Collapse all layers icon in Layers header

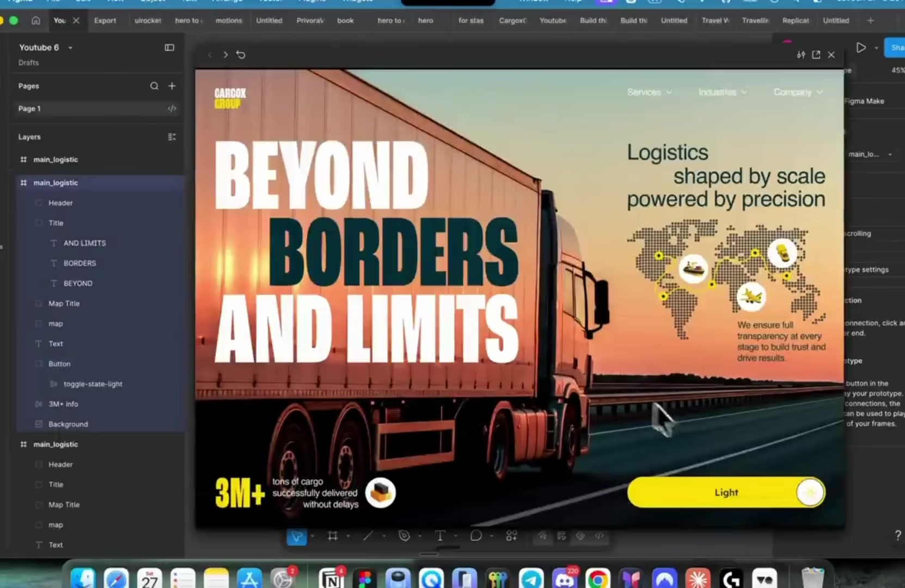[172, 137]
